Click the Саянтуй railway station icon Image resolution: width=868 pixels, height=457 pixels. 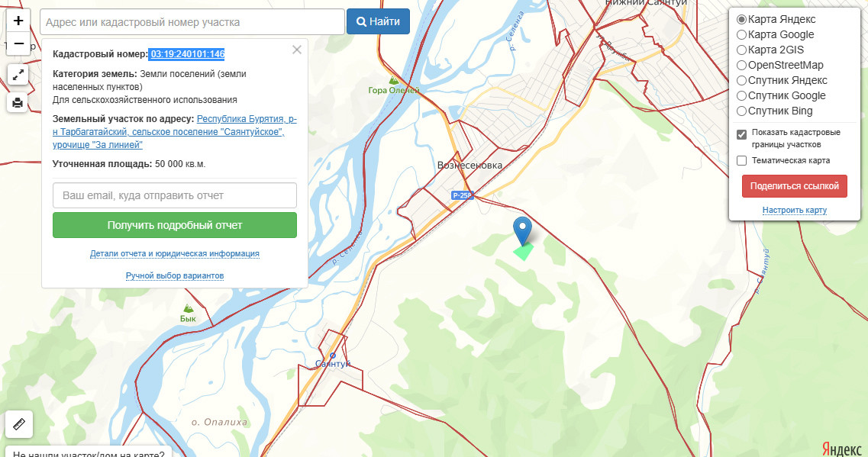[x=333, y=356]
